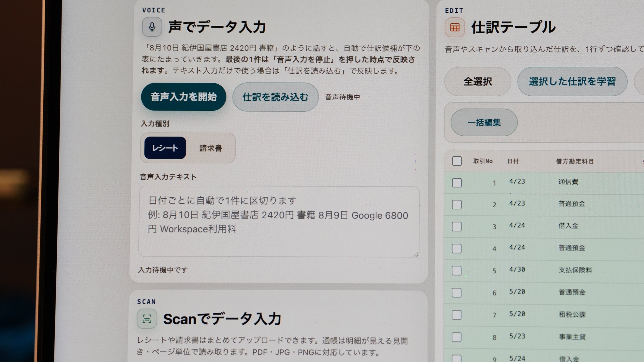Viewport: 644px width, 362px height.
Task: Check the row 2 普通預金 checkbox
Action: pyautogui.click(x=457, y=205)
